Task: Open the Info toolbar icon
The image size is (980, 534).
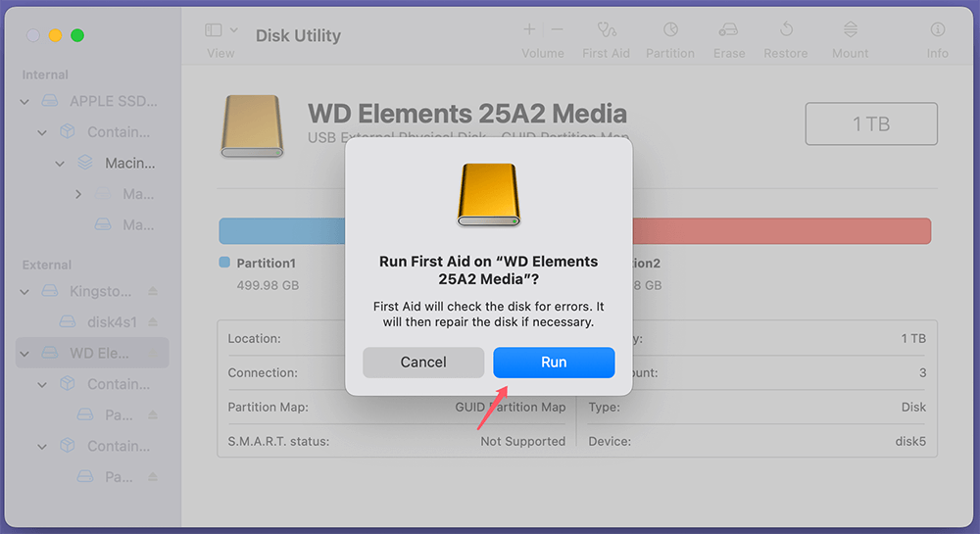Action: [938, 29]
